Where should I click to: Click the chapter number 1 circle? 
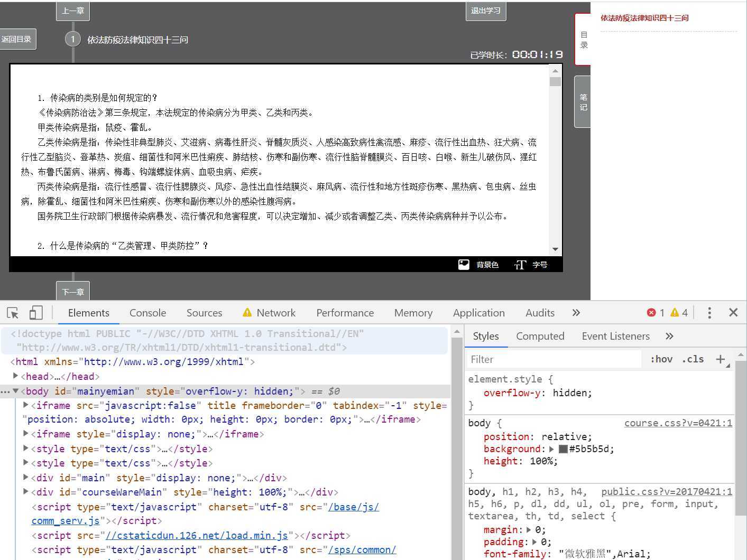tap(73, 39)
